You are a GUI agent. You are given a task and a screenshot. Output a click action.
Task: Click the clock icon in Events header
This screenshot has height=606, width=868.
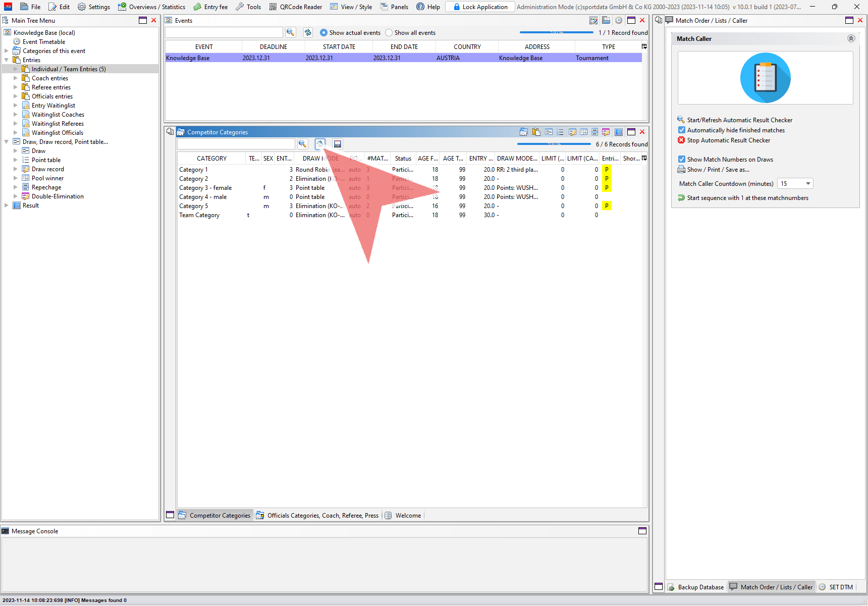point(618,21)
